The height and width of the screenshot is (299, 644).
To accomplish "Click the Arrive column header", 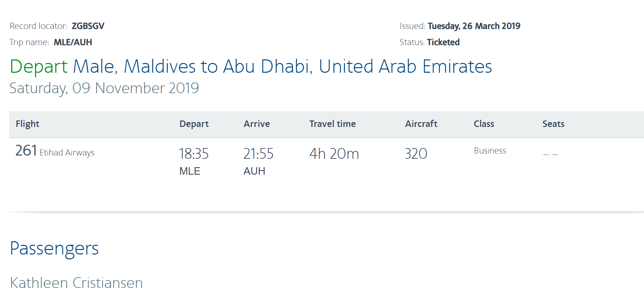I will [x=256, y=124].
